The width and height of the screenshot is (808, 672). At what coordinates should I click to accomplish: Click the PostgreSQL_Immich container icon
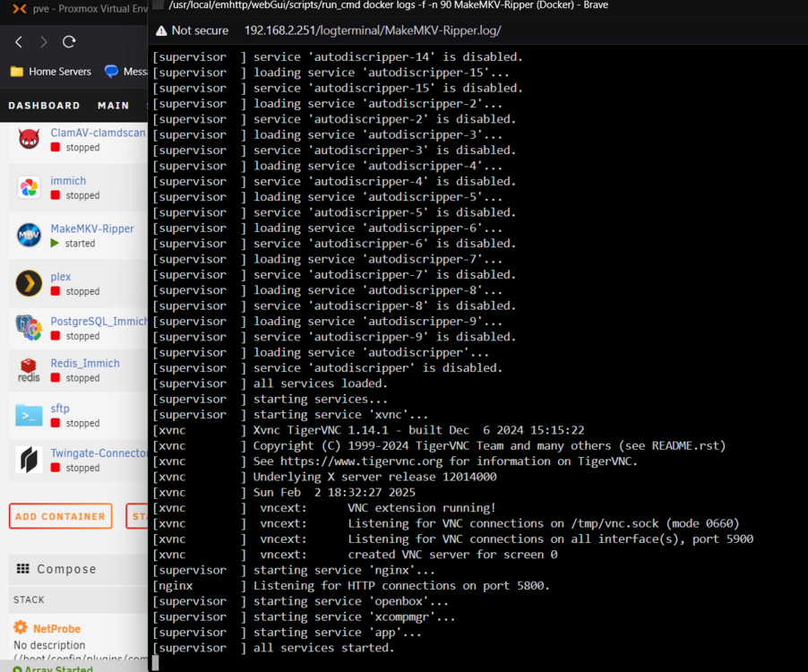point(29,328)
